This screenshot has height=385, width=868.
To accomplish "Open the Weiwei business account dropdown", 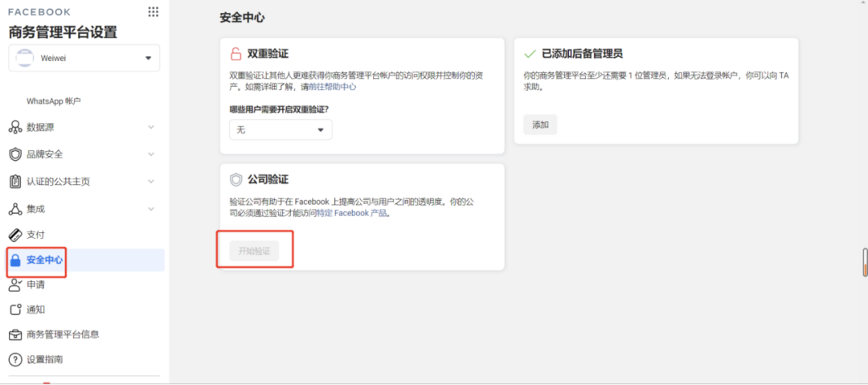I will pyautogui.click(x=84, y=58).
